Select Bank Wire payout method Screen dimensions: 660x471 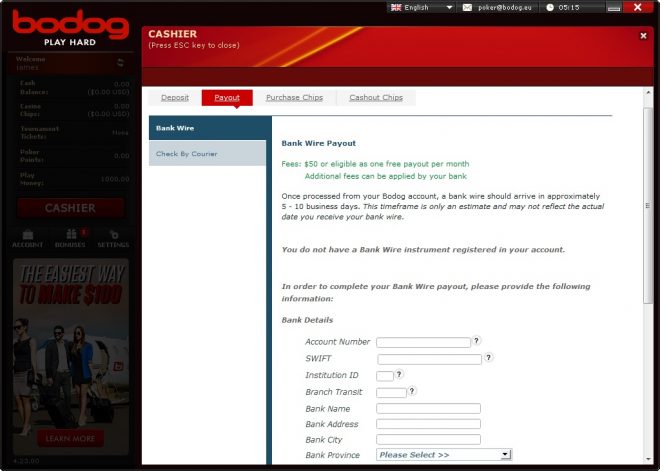(x=208, y=128)
